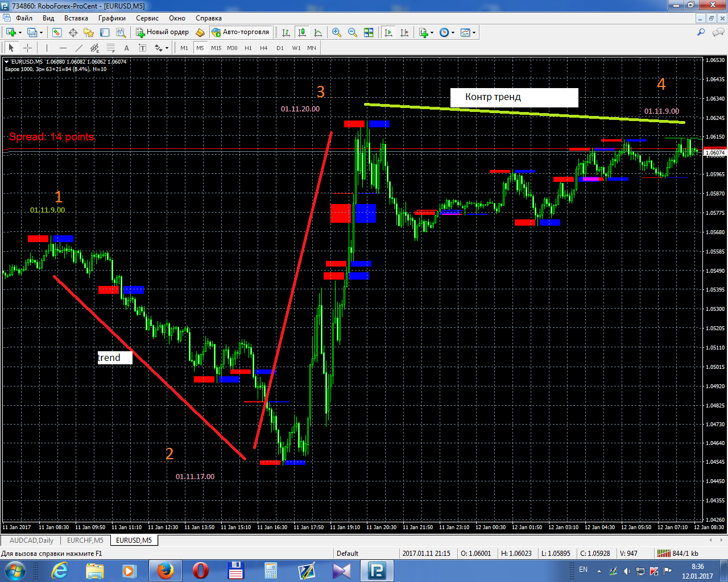Select the Trendline tool
This screenshot has width=728, height=582.
point(78,48)
